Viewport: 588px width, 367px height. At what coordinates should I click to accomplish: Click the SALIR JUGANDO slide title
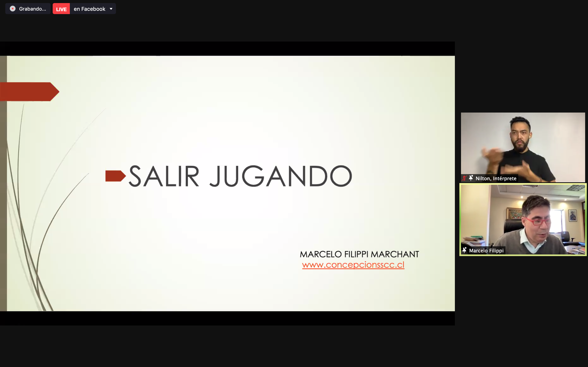(x=240, y=176)
